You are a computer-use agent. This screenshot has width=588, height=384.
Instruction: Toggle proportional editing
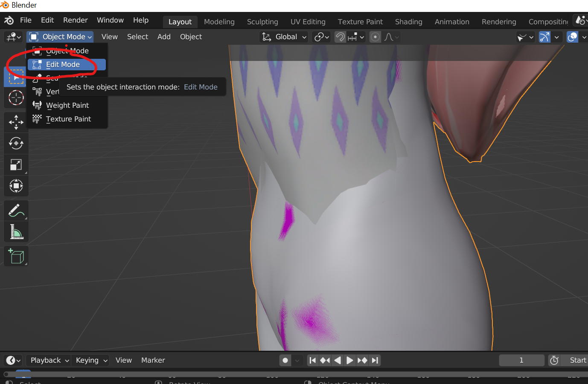(375, 37)
